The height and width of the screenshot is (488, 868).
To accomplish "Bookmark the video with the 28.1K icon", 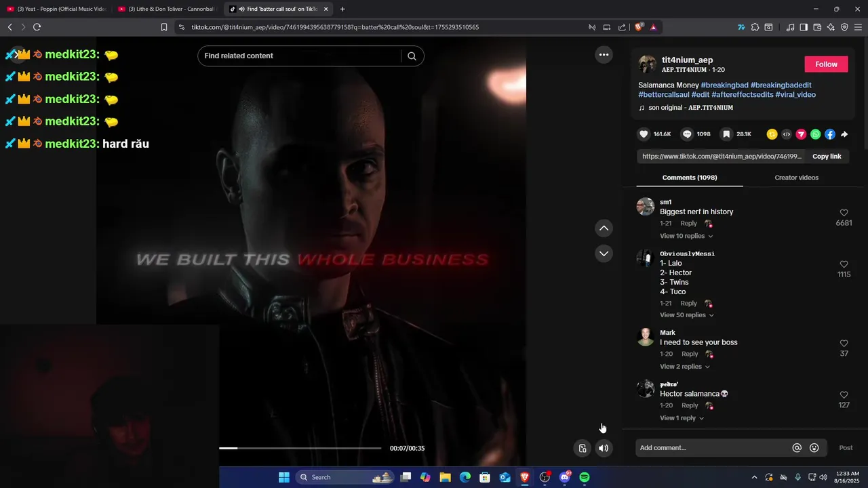I will point(726,134).
